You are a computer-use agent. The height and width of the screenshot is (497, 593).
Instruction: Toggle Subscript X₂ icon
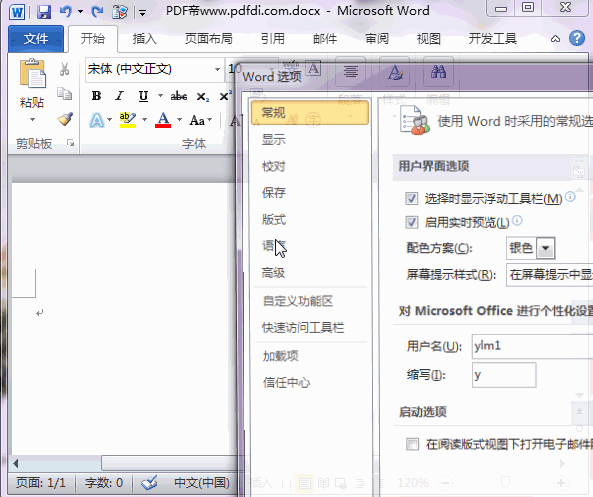(203, 97)
